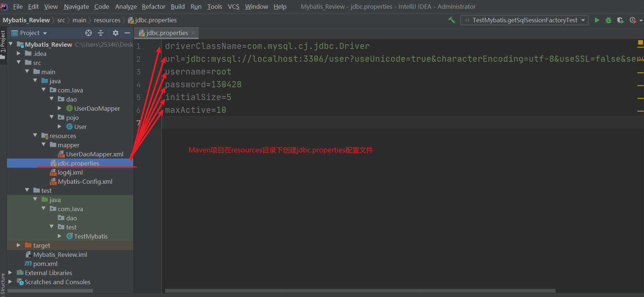The image size is (644, 297).
Task: Select log4j.xml in the tree
Action: tap(70, 172)
